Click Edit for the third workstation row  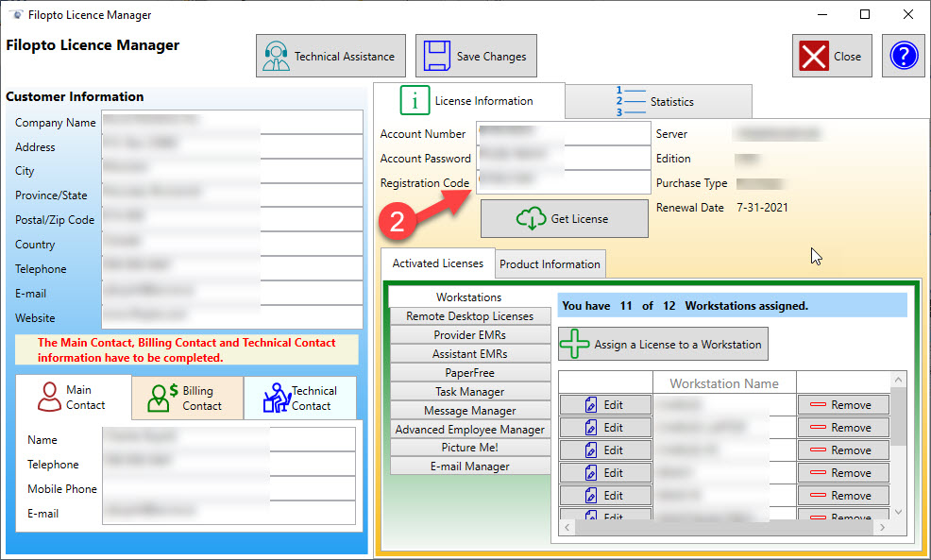coord(605,450)
